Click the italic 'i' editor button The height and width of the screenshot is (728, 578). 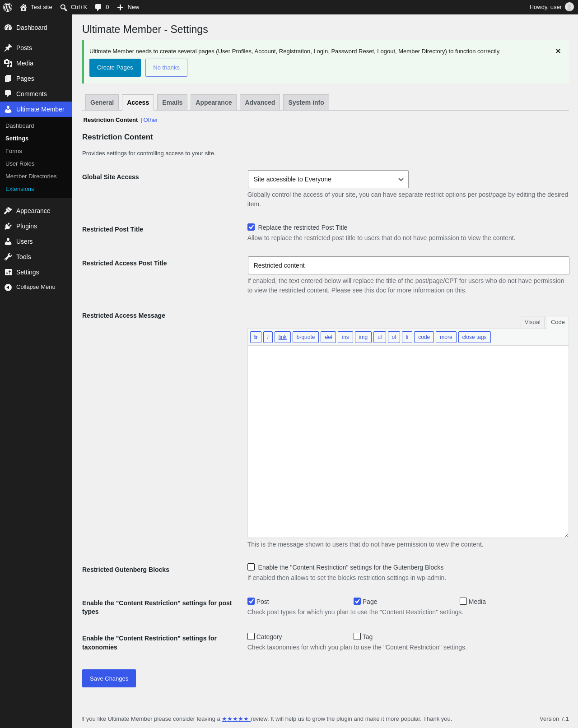click(x=268, y=337)
